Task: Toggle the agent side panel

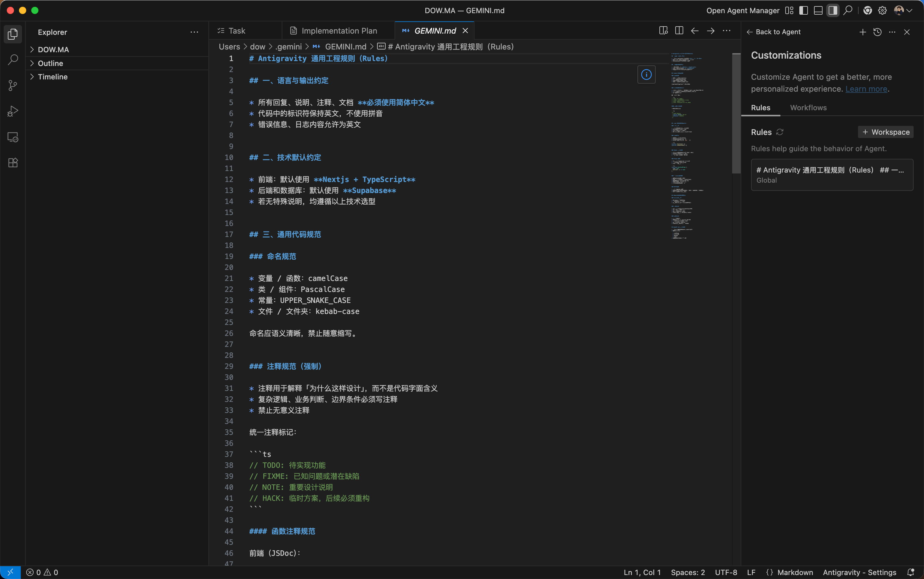Action: 832,11
